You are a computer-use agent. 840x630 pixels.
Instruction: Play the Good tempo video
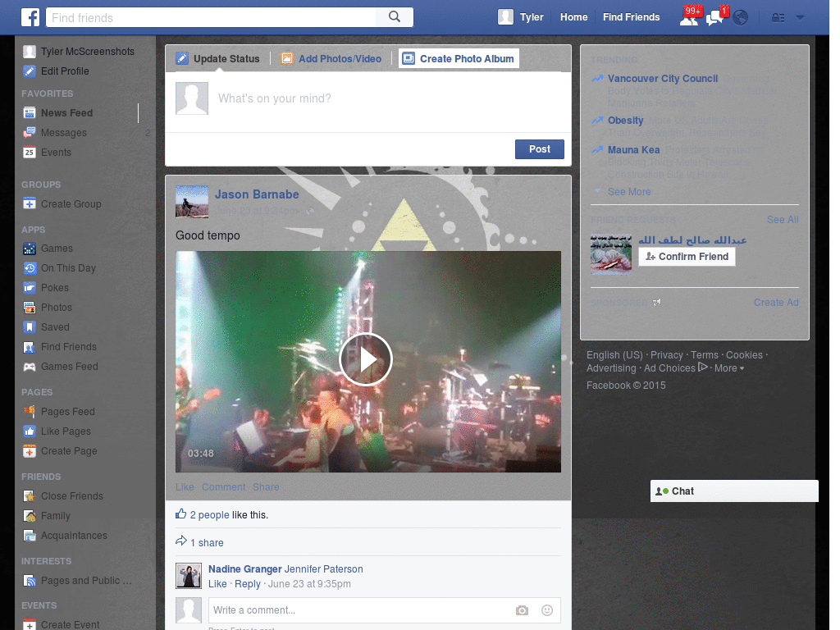point(366,359)
